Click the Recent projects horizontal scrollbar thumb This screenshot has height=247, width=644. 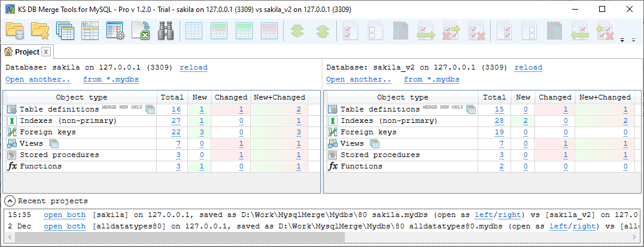click(x=180, y=237)
